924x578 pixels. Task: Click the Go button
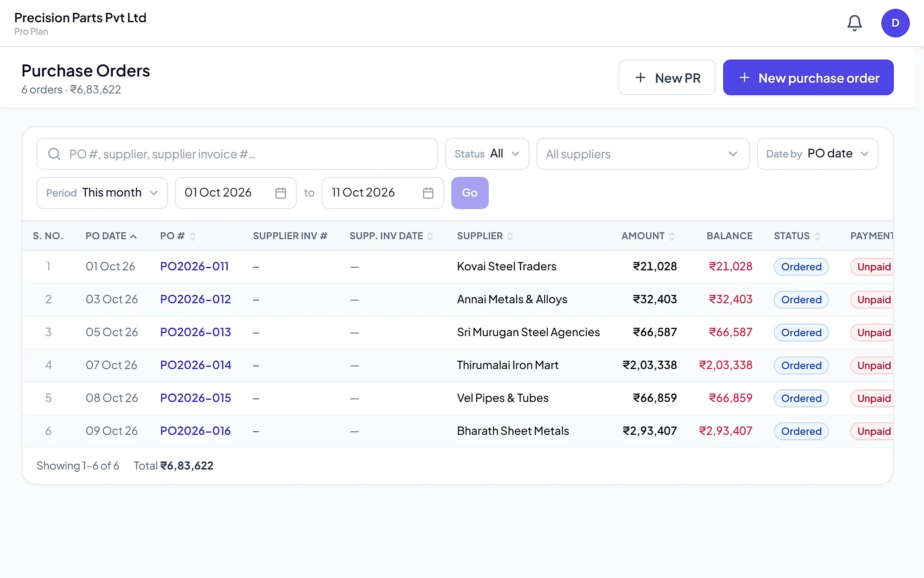pos(470,193)
